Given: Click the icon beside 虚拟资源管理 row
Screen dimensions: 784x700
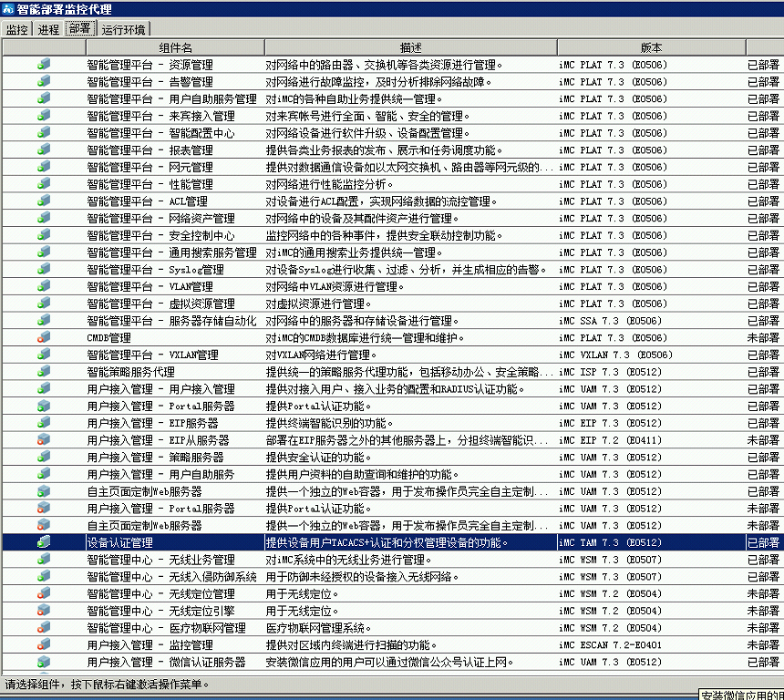Looking at the screenshot, I should point(44,303).
